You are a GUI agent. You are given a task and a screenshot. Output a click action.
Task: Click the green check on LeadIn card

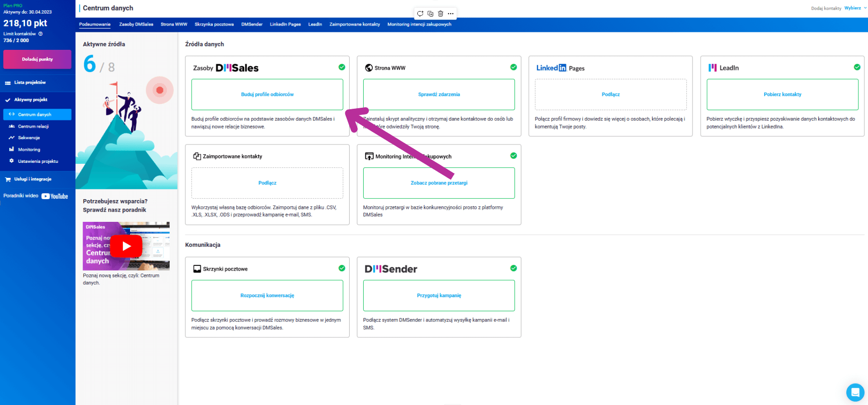coord(857,67)
